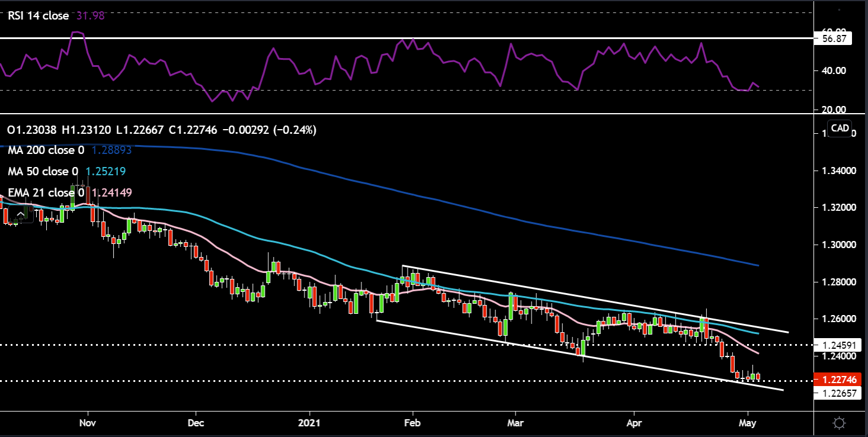
Task: Select the MA 50 close indicator legend
Action: (x=42, y=172)
